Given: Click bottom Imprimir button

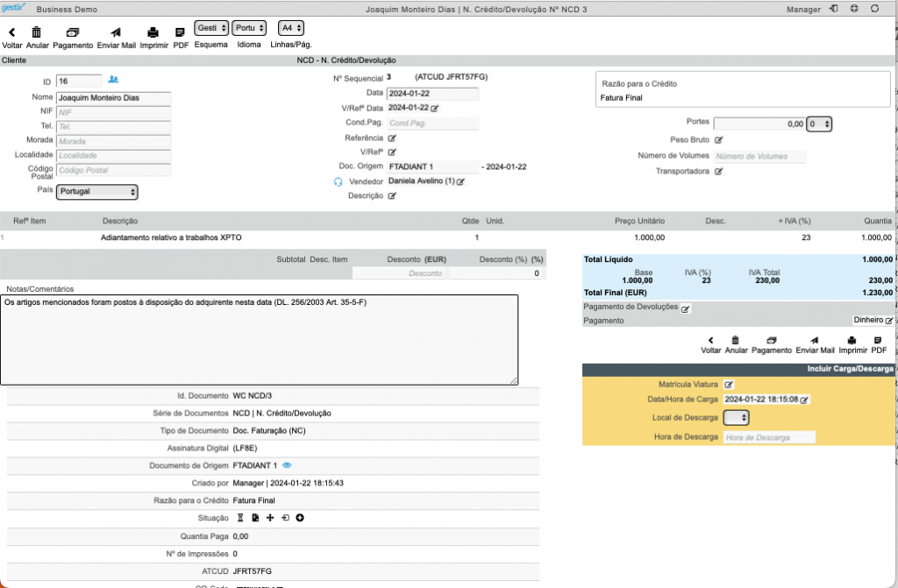Looking at the screenshot, I should tap(852, 345).
